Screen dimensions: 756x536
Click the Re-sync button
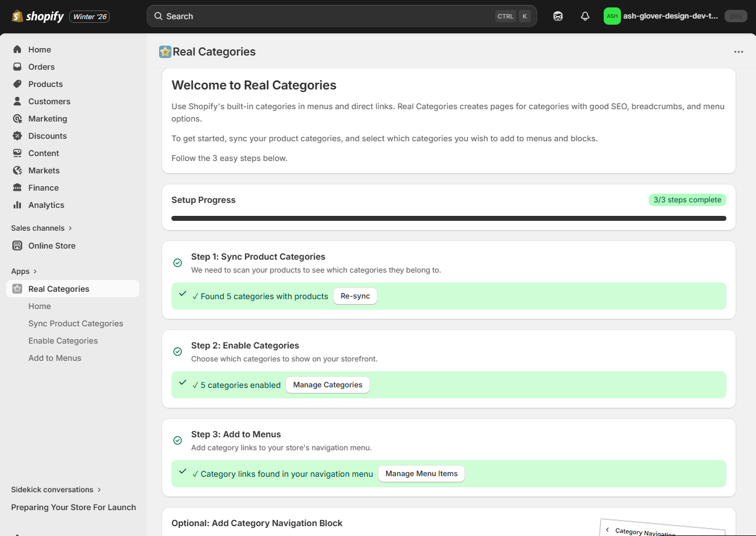pyautogui.click(x=355, y=295)
